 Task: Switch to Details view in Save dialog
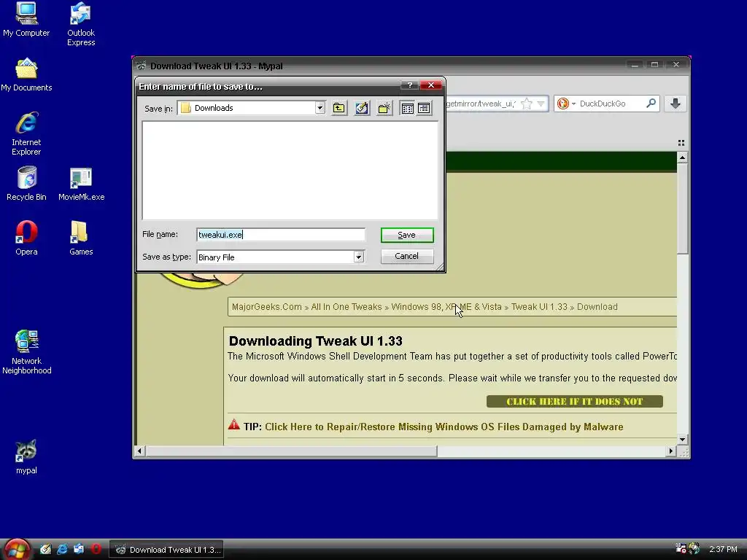click(424, 108)
